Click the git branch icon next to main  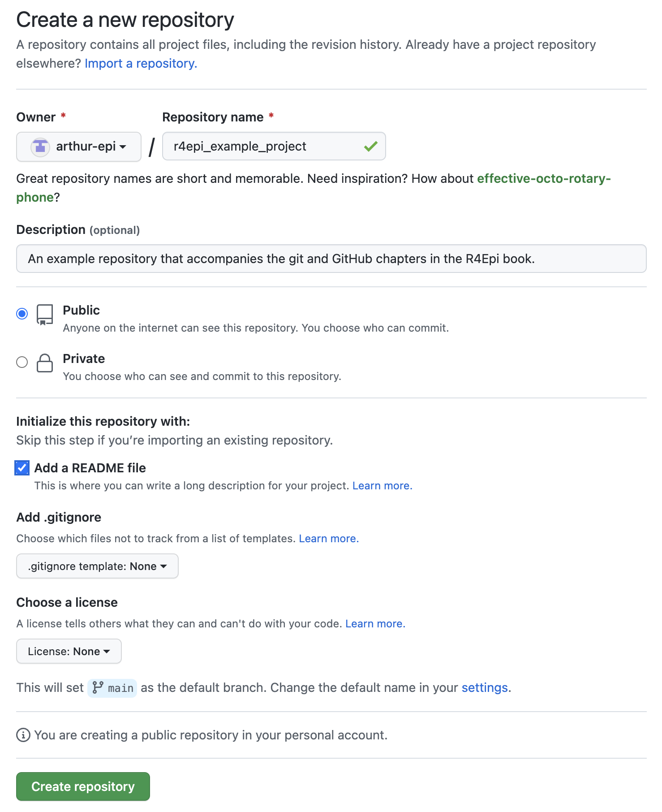(98, 687)
